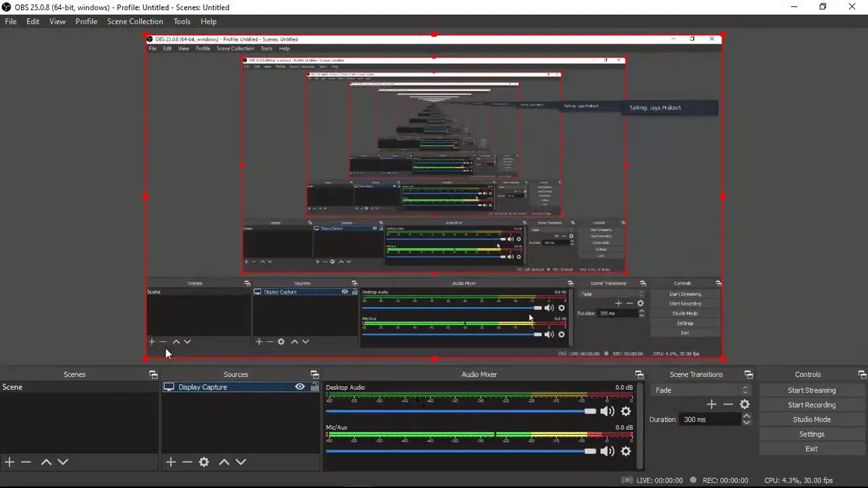Open Desktop Audio settings gear
This screenshot has height=488, width=868.
tap(626, 411)
